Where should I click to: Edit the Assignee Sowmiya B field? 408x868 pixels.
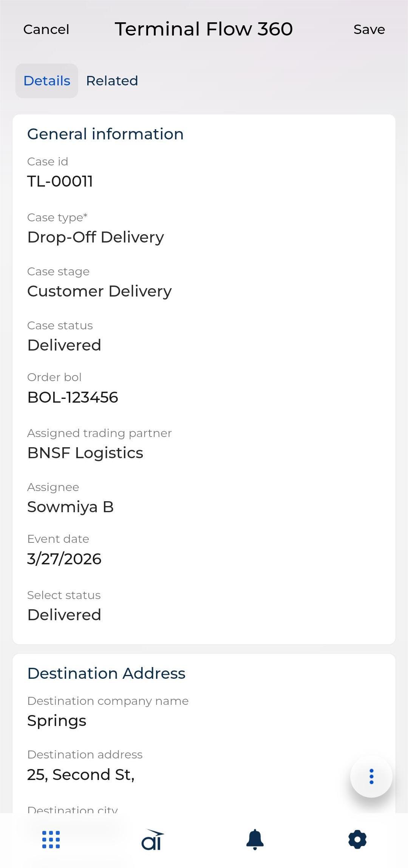coord(70,507)
